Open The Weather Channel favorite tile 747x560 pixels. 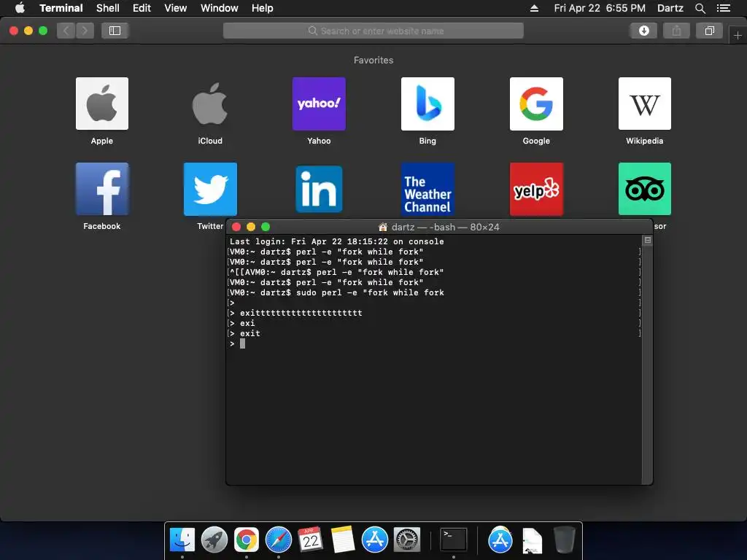[427, 189]
